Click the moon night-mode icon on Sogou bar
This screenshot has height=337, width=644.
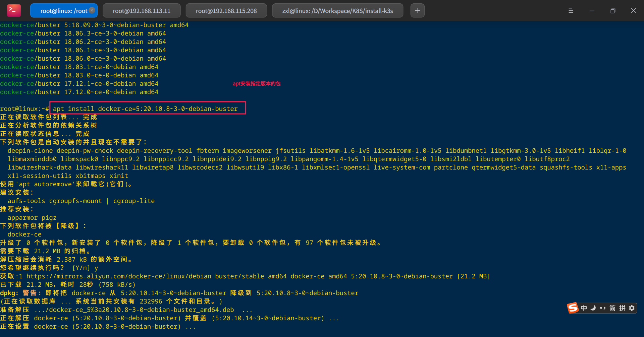[593, 308]
